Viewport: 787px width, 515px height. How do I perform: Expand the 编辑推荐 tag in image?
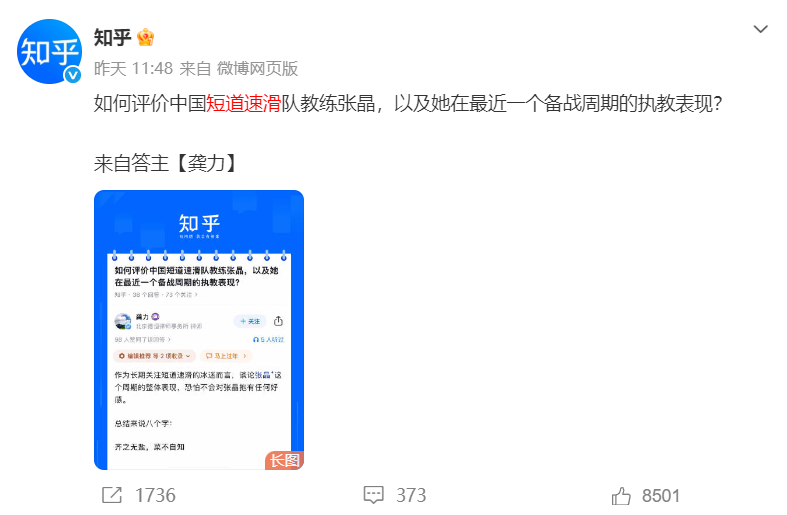point(155,356)
